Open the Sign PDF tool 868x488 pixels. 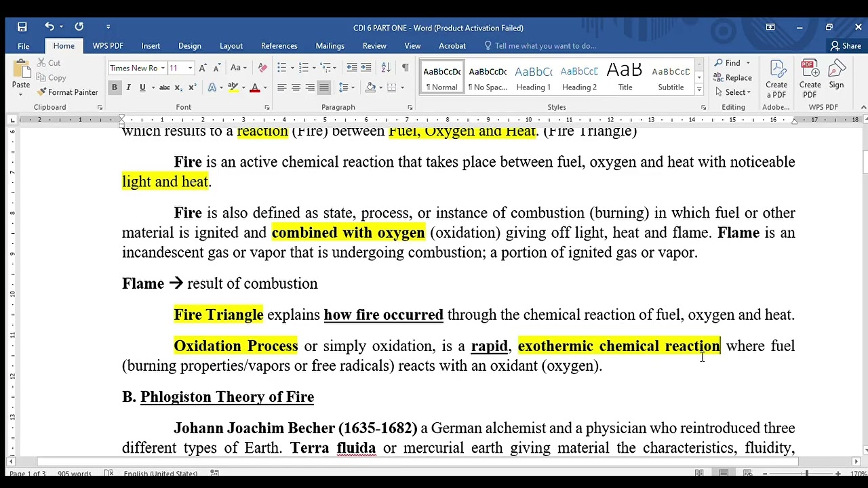pos(836,75)
